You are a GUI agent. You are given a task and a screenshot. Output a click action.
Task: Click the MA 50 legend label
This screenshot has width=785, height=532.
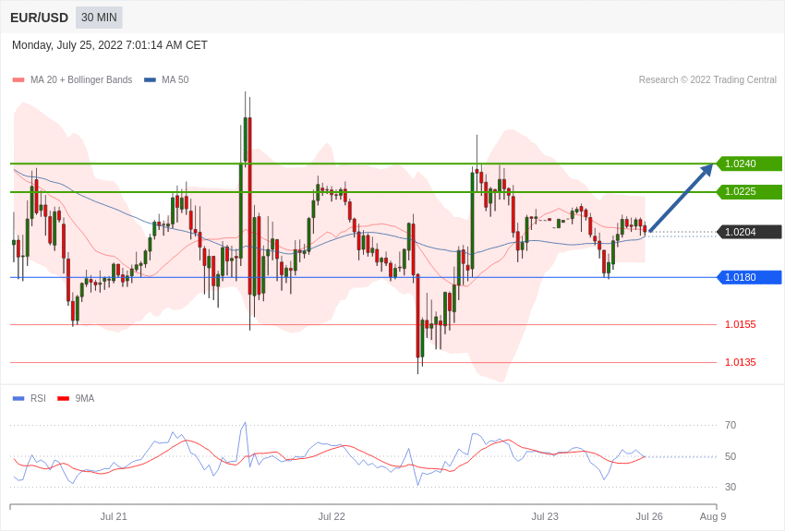tap(175, 79)
